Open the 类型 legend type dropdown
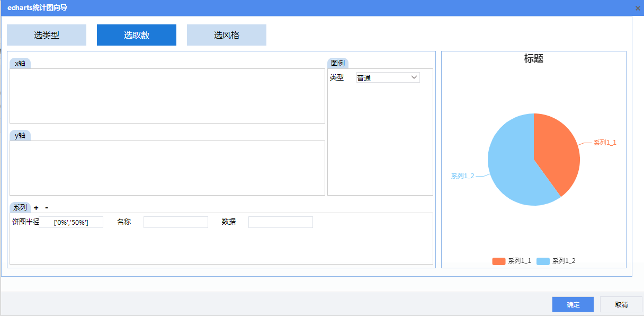The width and height of the screenshot is (644, 316). [388, 78]
